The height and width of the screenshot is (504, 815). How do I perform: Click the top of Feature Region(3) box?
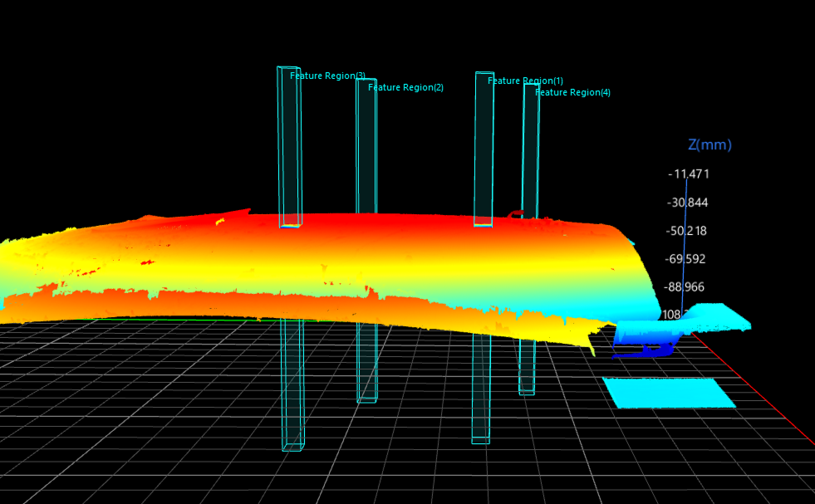287,69
